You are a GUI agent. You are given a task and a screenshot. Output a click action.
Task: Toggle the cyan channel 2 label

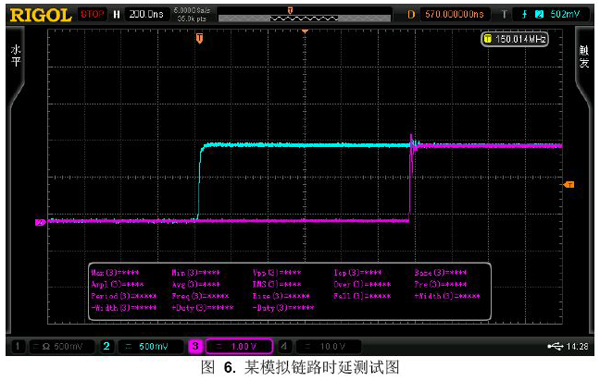tap(106, 347)
